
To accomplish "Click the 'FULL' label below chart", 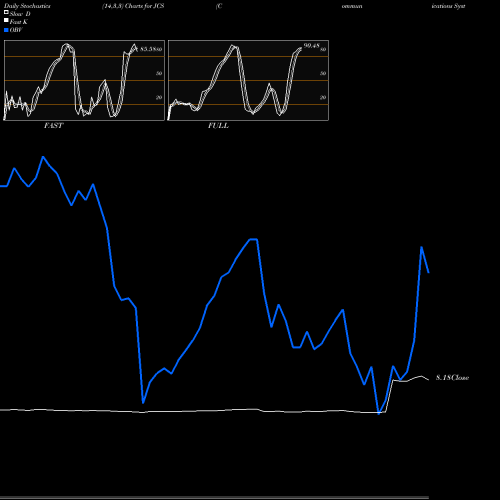I will 218,126.
